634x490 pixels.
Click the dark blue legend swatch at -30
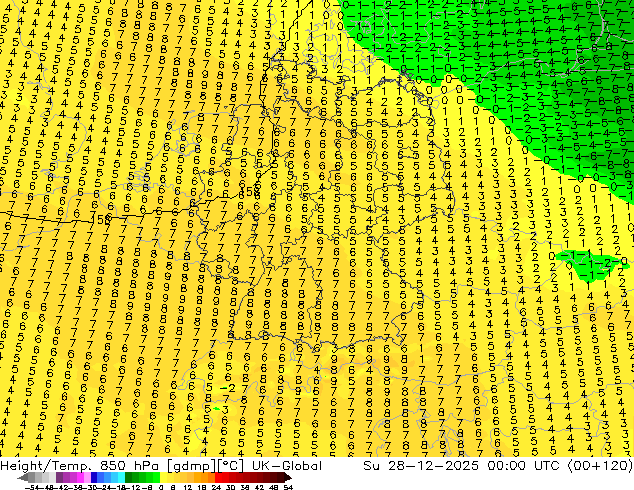tap(94, 478)
